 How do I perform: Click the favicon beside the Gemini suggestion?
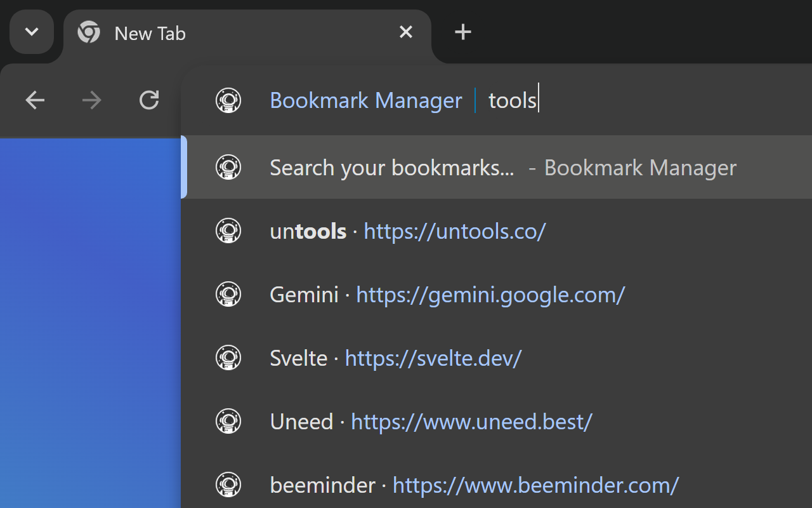tap(228, 294)
